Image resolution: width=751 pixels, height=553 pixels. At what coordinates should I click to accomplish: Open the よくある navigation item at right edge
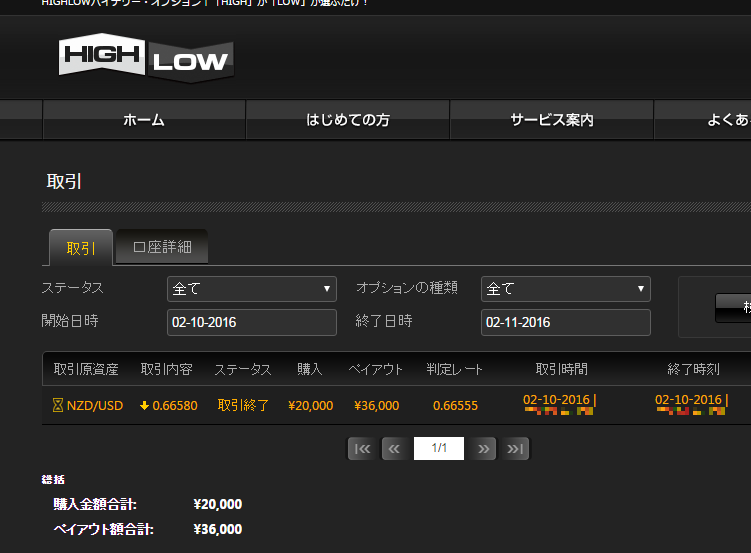pyautogui.click(x=703, y=120)
